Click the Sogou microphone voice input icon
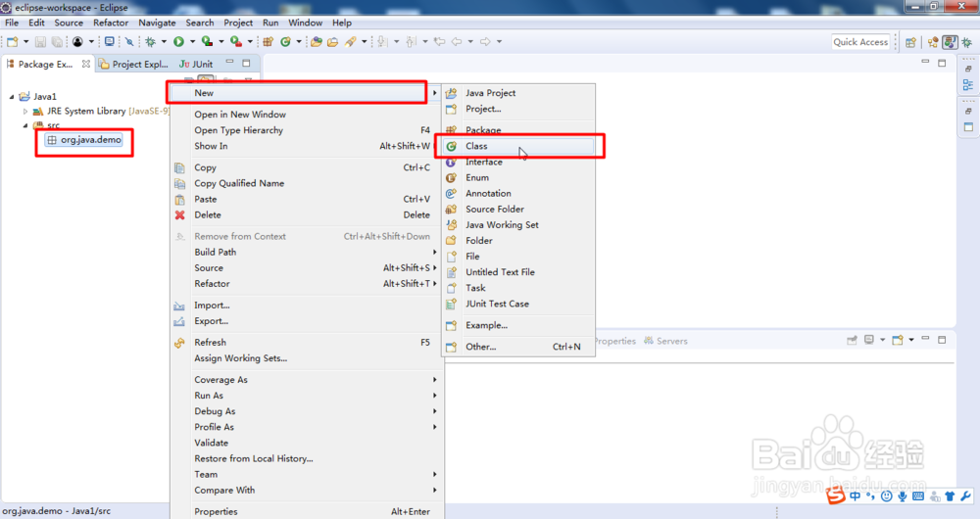Viewport: 980px width, 519px height. click(x=902, y=496)
